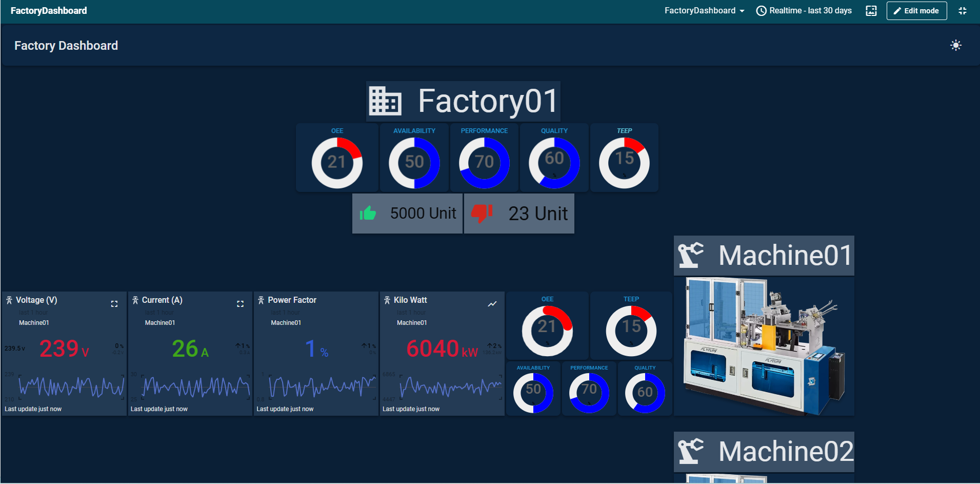The height and width of the screenshot is (484, 980).
Task: Click the Edit mode button
Action: coord(916,11)
